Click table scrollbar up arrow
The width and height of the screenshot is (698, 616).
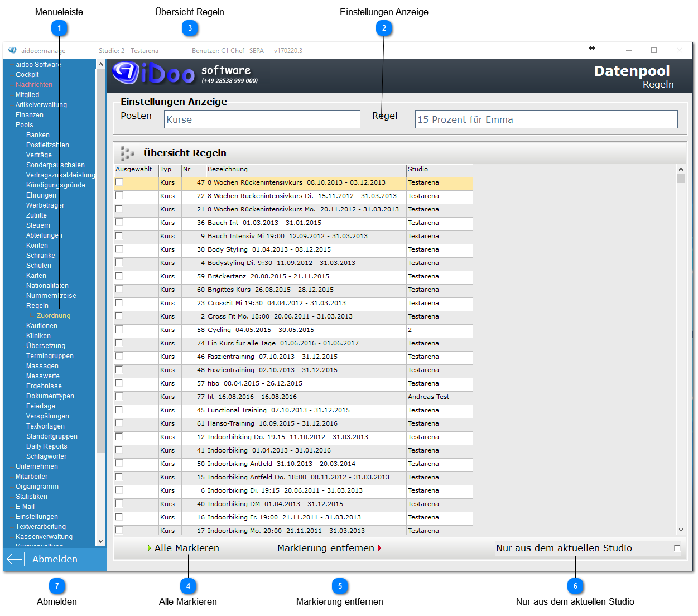click(681, 169)
